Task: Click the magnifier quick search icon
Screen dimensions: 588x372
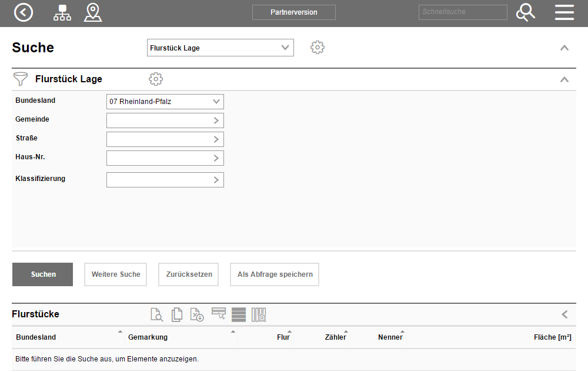Action: [x=525, y=12]
